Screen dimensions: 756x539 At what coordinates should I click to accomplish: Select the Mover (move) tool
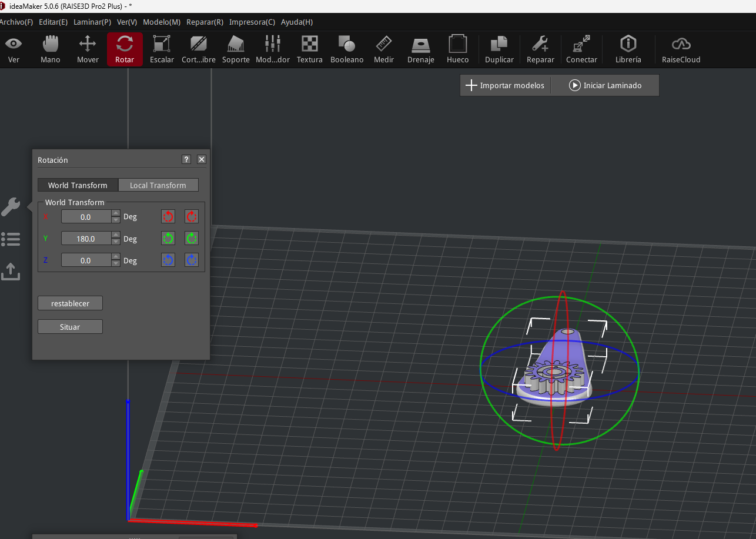tap(88, 49)
